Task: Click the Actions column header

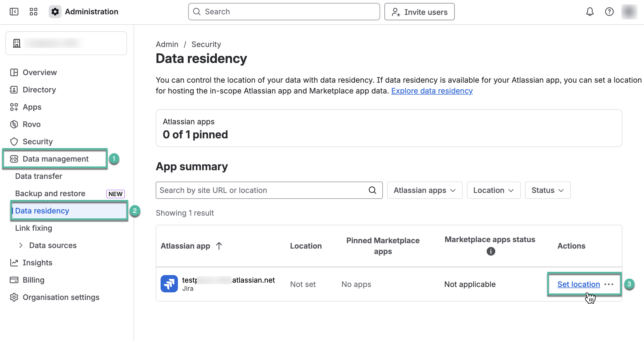Action: pyautogui.click(x=571, y=246)
